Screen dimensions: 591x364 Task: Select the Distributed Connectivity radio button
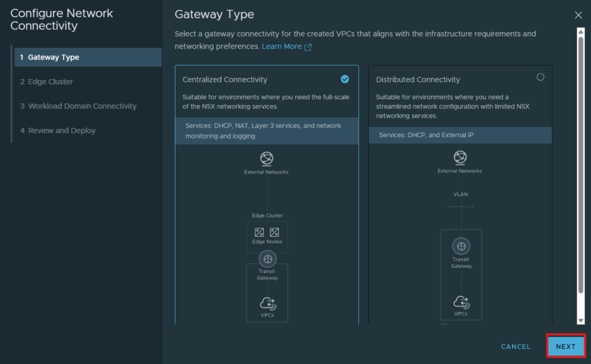(540, 77)
